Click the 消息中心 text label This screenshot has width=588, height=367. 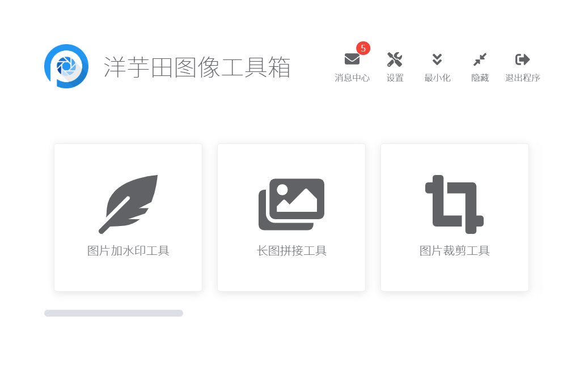352,78
